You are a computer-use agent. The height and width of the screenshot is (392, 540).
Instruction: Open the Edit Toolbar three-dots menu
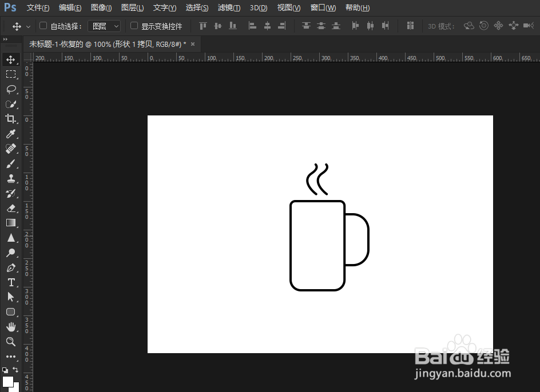click(x=11, y=357)
